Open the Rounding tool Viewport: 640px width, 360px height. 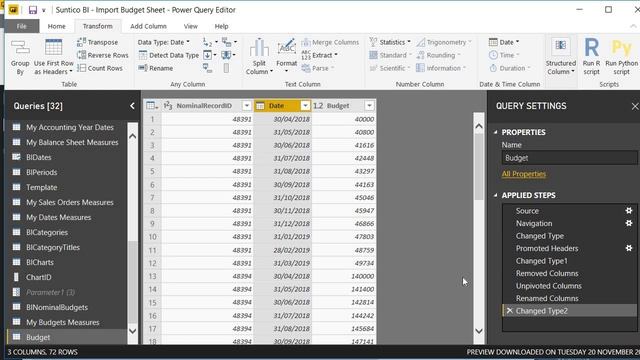438,55
